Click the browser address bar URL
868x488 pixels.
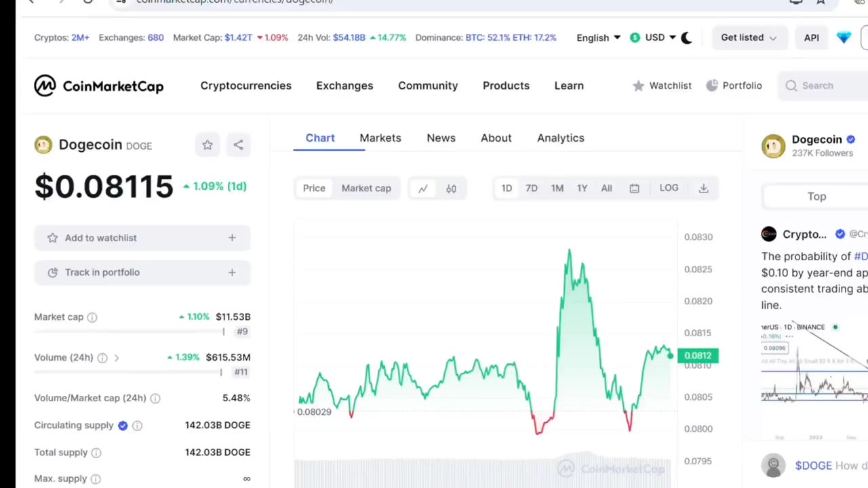pyautogui.click(x=235, y=2)
